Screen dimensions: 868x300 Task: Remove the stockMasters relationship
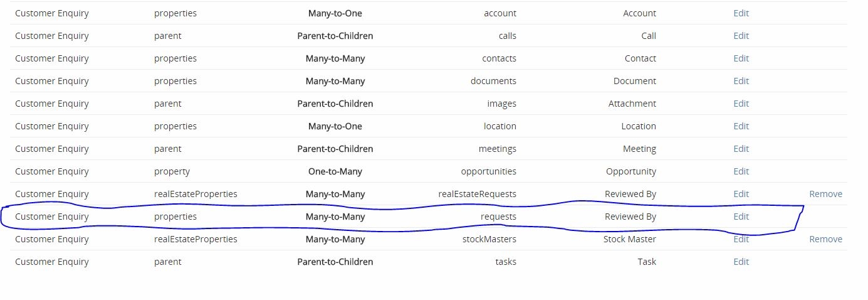(x=825, y=239)
